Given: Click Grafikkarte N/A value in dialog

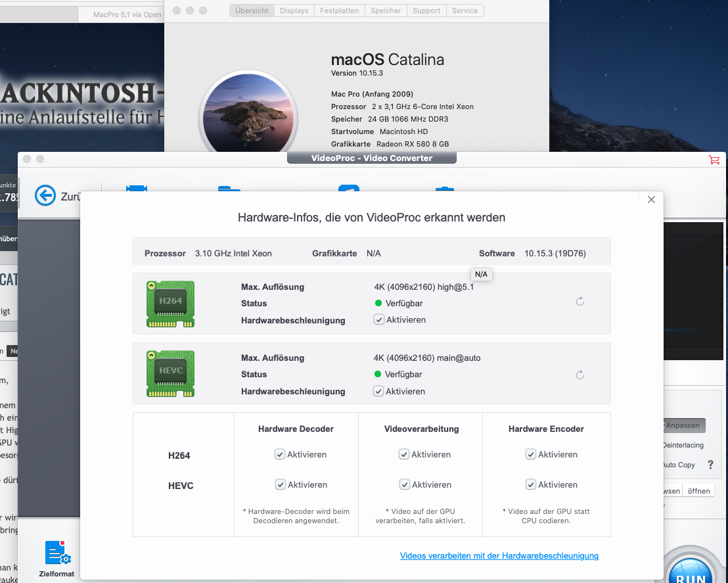Looking at the screenshot, I should click(x=374, y=253).
